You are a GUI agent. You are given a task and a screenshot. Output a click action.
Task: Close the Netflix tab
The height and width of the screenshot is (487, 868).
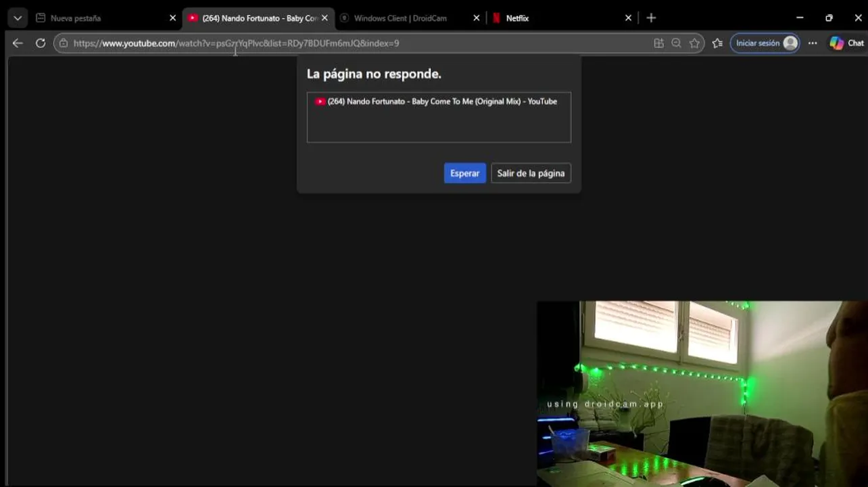tap(628, 18)
